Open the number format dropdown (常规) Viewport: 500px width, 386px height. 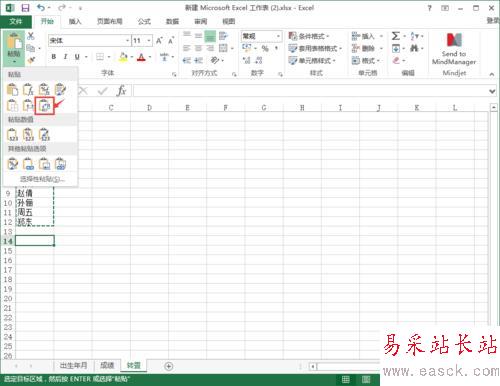coord(278,36)
